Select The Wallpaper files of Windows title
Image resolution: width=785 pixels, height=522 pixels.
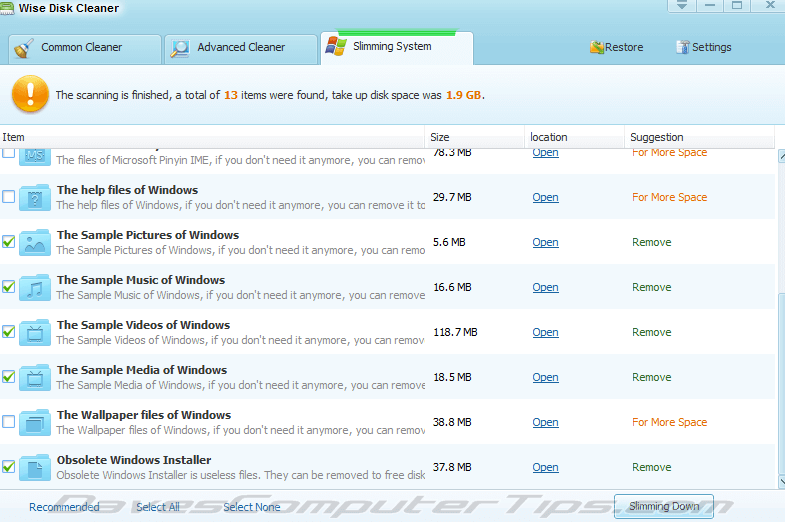point(144,415)
